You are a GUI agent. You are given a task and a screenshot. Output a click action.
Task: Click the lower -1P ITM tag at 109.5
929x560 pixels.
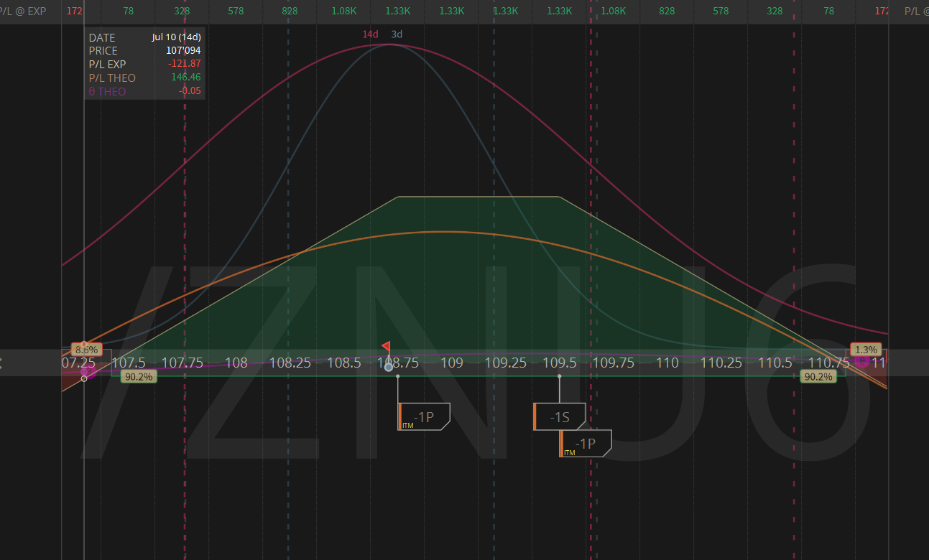click(586, 443)
